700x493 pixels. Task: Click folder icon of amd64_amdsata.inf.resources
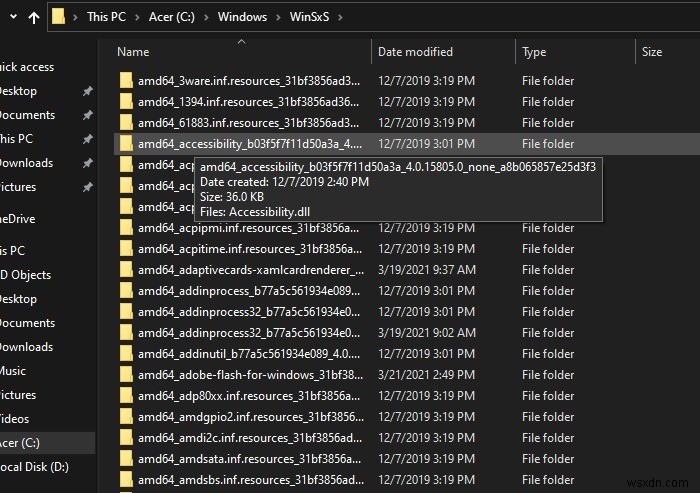point(126,459)
